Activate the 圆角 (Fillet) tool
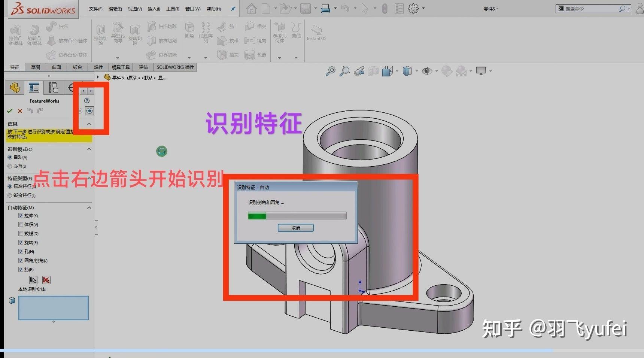Viewport: 644px width, 358px height. click(x=189, y=32)
